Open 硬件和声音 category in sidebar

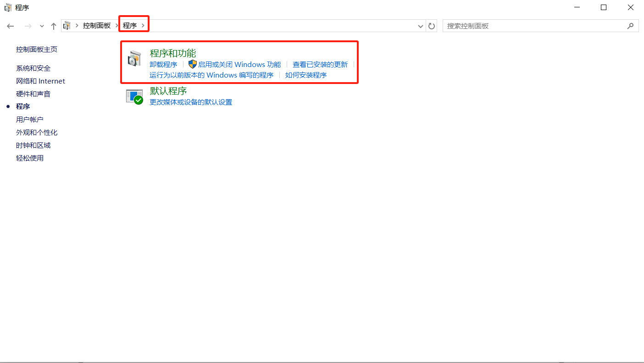tap(33, 94)
